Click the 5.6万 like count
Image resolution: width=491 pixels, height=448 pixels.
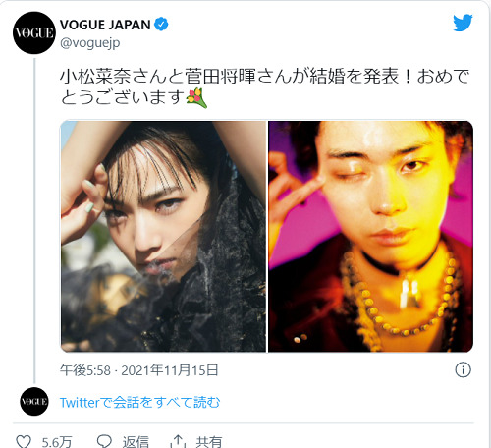point(57,442)
